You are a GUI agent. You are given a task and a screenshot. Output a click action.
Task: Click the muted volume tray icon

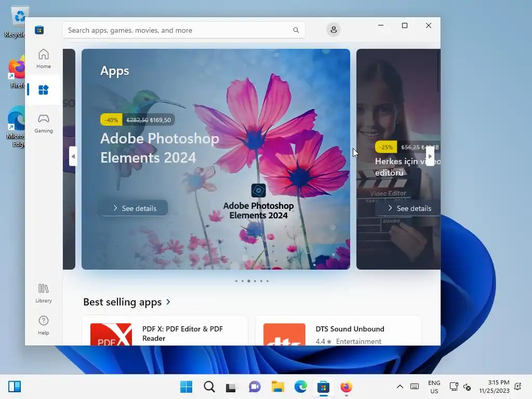467,387
